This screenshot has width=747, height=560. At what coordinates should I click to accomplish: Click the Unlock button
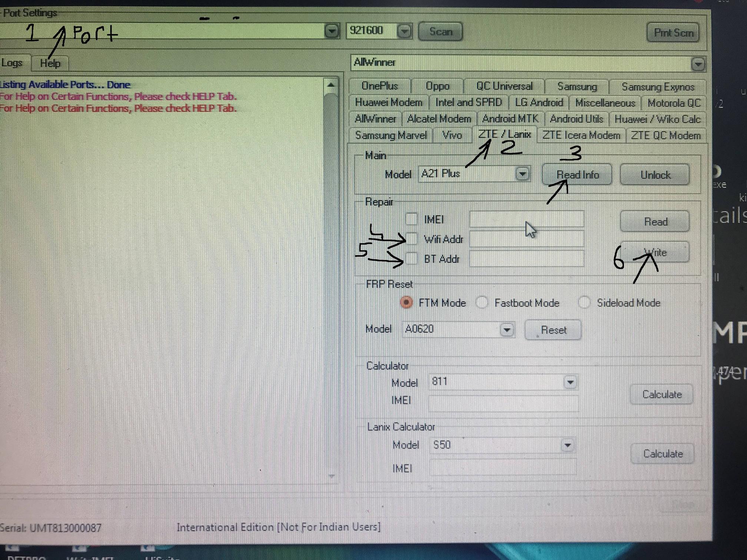(x=655, y=175)
